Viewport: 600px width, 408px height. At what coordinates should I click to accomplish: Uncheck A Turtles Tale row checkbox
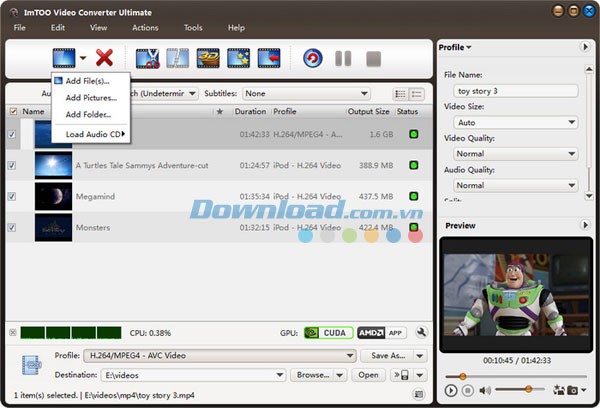(12, 165)
